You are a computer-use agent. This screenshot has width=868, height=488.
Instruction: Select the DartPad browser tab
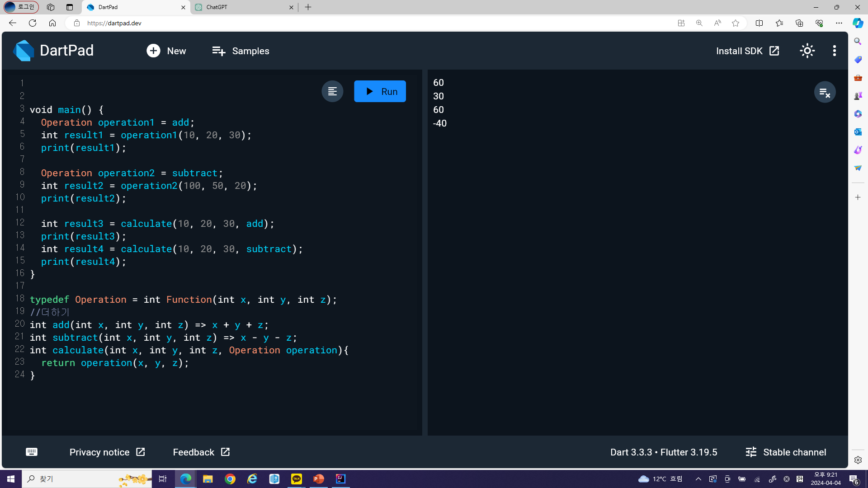[x=131, y=7]
